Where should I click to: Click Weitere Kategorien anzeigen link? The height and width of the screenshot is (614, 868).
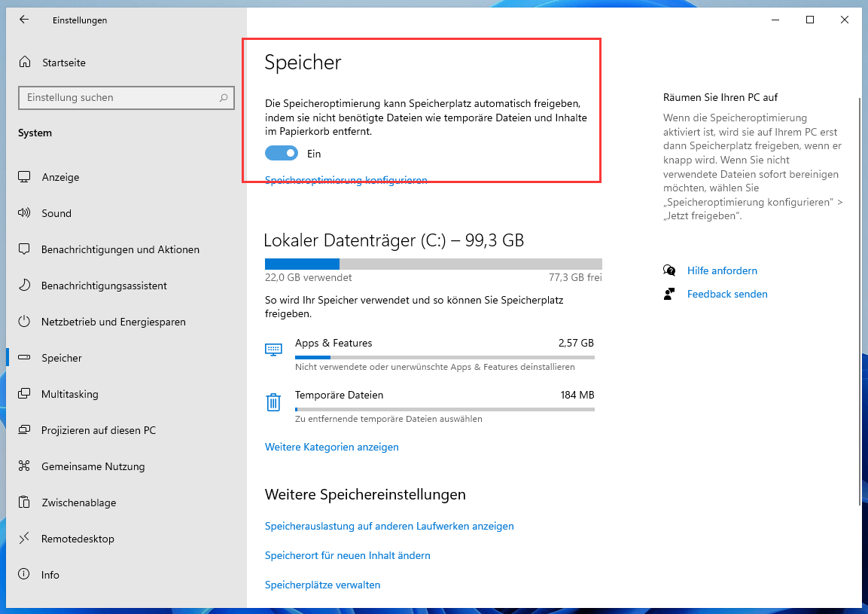[331, 447]
